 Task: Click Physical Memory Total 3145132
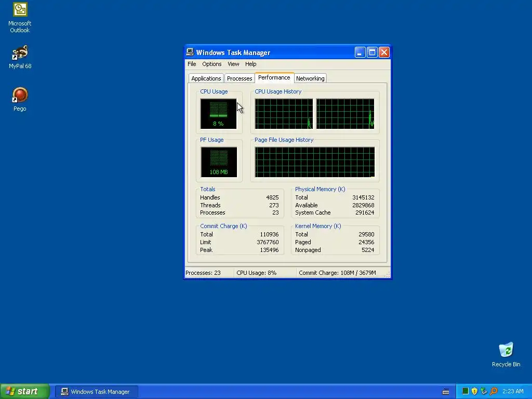363,197
